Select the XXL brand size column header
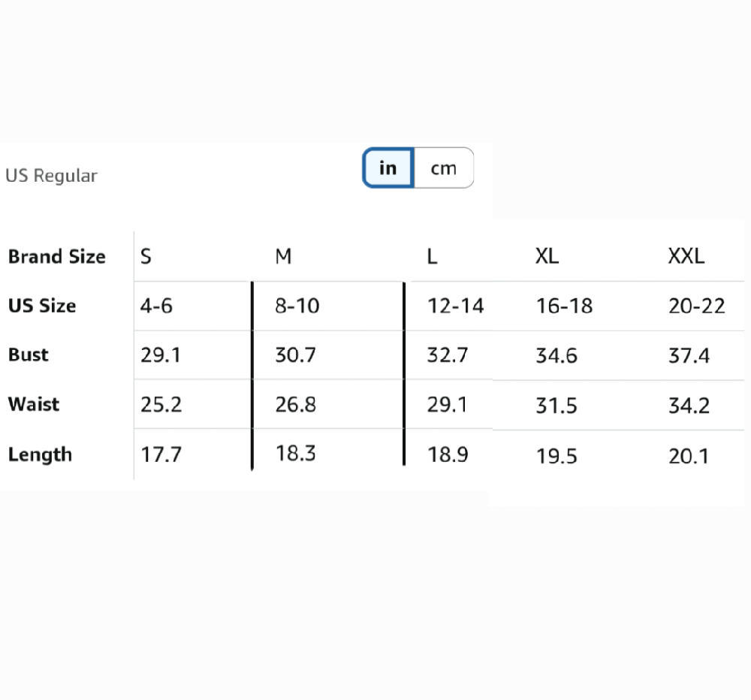751x700 pixels. coord(686,257)
